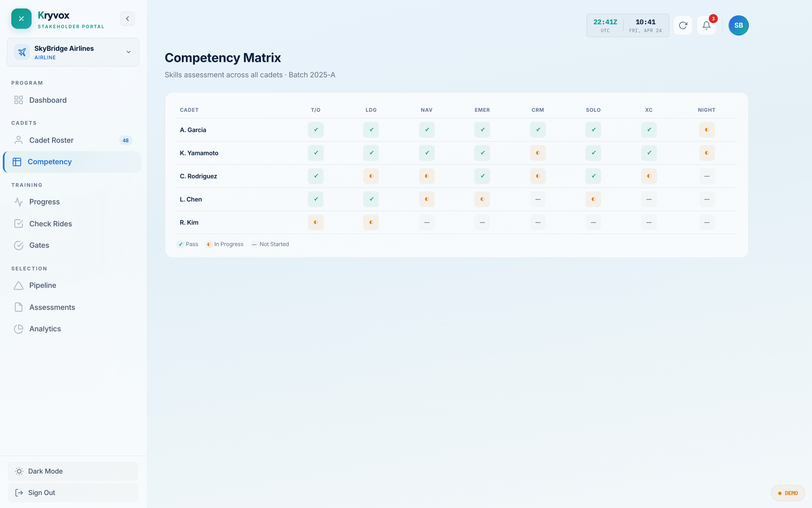Click the In Progress legend entry
This screenshot has width=812, height=508.
[x=224, y=244]
